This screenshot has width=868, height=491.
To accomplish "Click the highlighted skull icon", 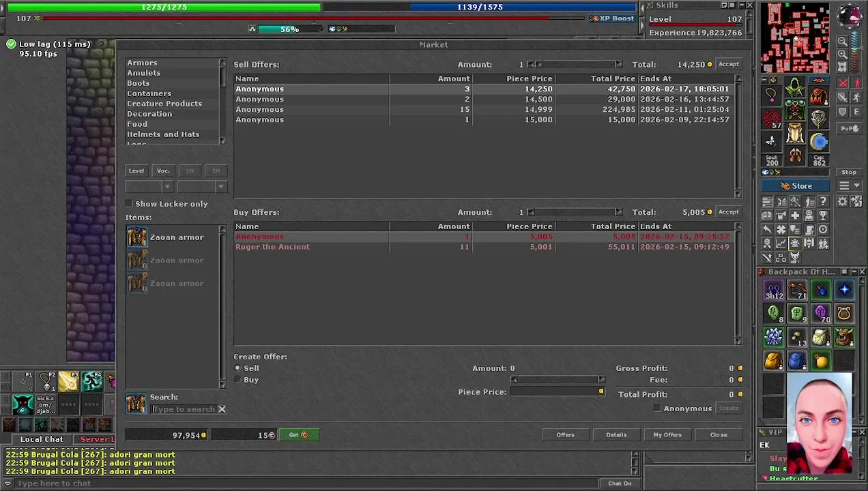I will click(x=795, y=243).
